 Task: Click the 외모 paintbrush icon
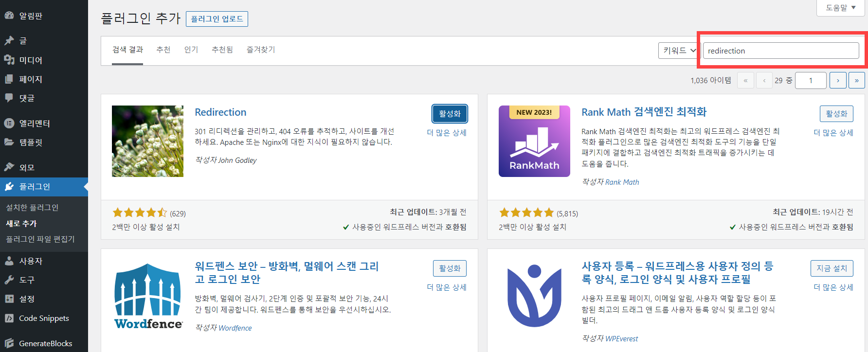[9, 167]
